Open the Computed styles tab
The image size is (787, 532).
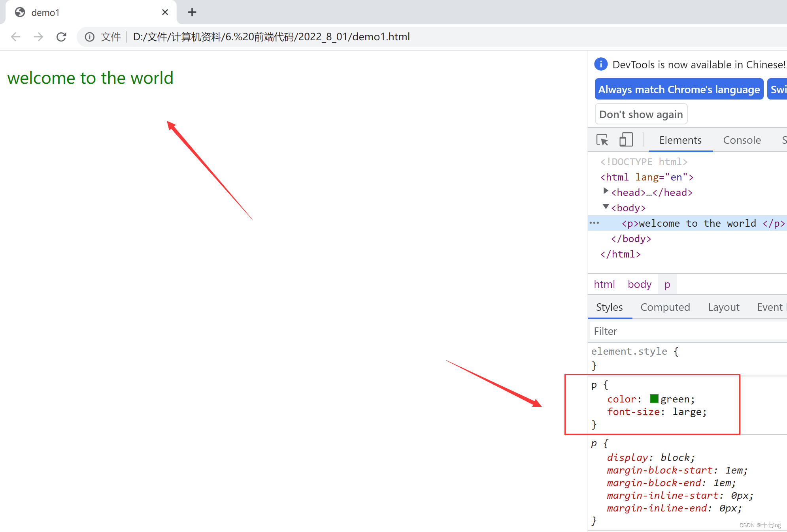click(x=665, y=307)
